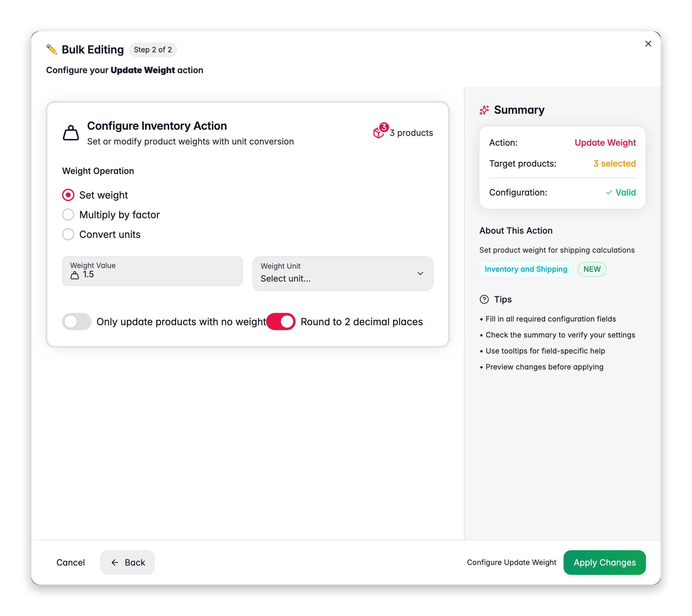This screenshot has width=692, height=616.
Task: Enable Only update products with no weight
Action: (77, 322)
